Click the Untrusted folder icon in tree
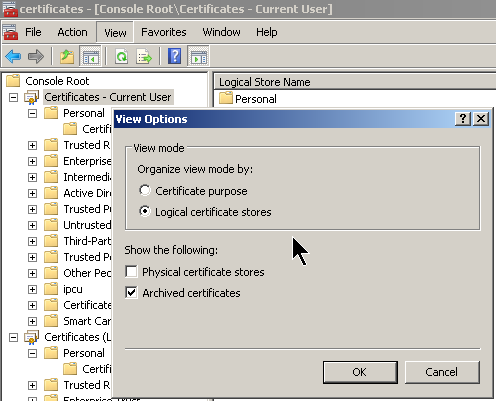 click(x=51, y=225)
